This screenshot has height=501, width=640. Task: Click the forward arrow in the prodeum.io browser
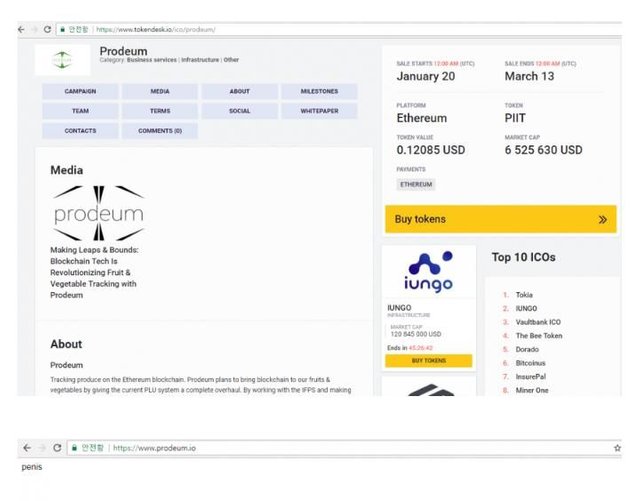[x=42, y=448]
